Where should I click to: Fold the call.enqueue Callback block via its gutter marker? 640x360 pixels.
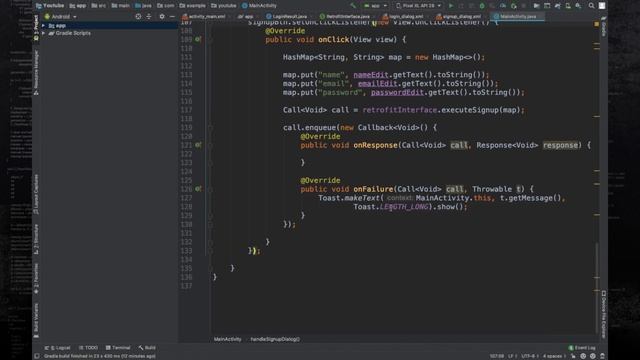click(211, 127)
